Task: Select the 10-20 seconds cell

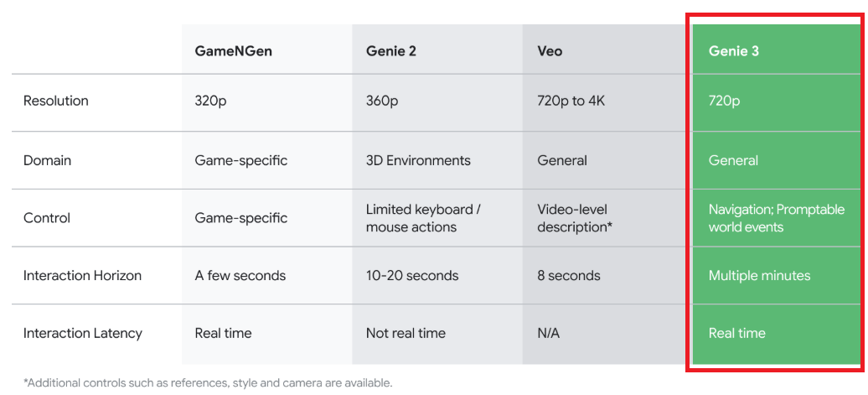Action: 412,275
